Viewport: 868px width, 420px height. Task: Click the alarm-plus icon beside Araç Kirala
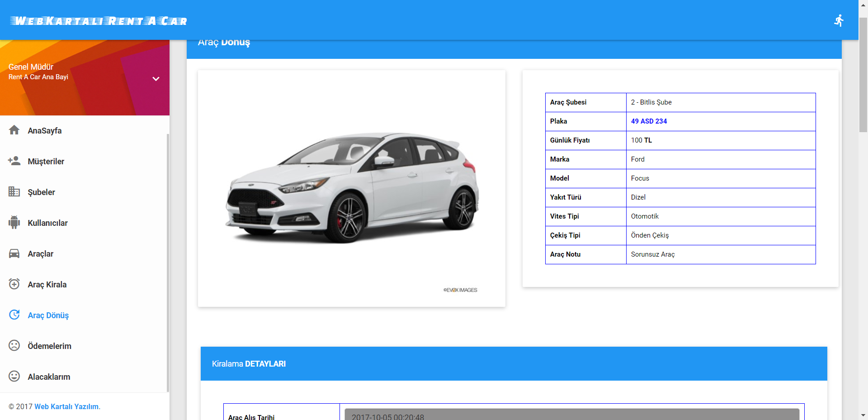[14, 284]
